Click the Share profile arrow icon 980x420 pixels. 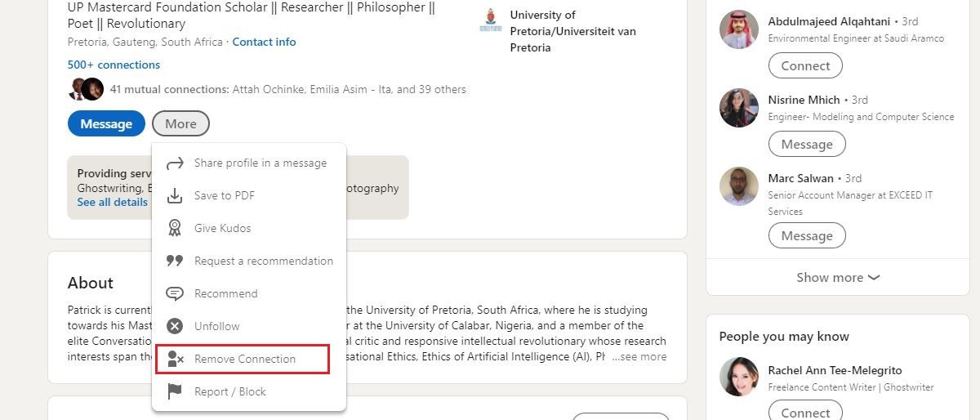(175, 163)
